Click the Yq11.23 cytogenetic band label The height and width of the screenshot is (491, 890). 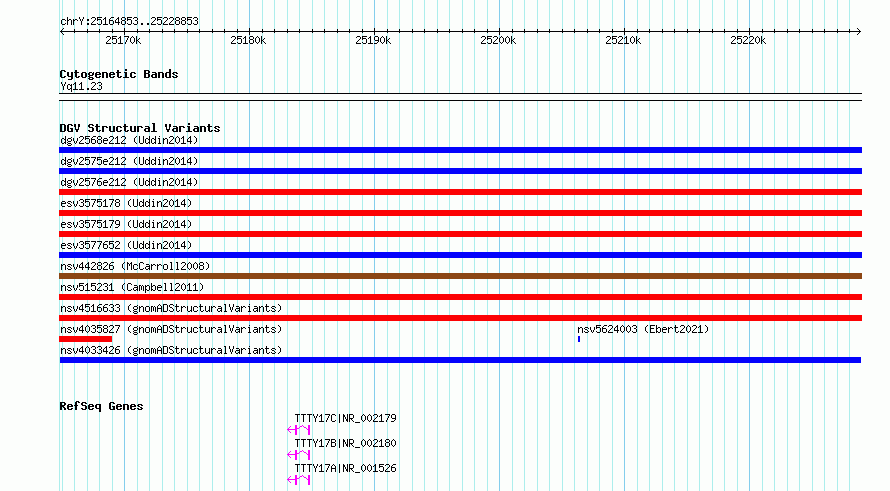[81, 86]
